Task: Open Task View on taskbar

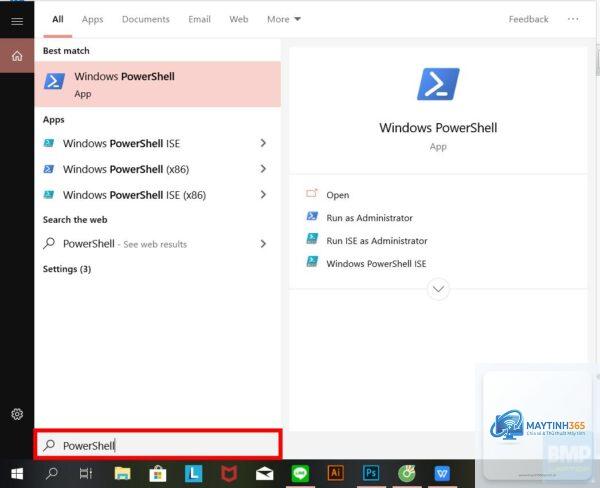Action: [86, 474]
